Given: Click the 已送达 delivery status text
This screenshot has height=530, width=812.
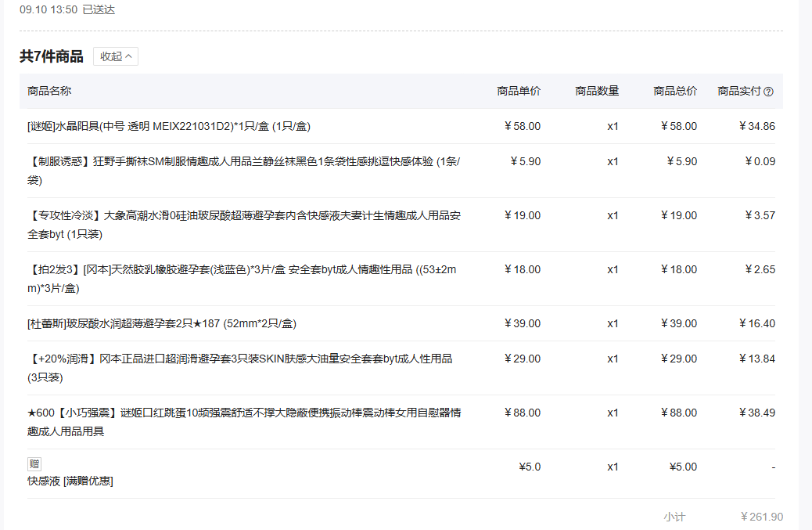Looking at the screenshot, I should point(99,9).
